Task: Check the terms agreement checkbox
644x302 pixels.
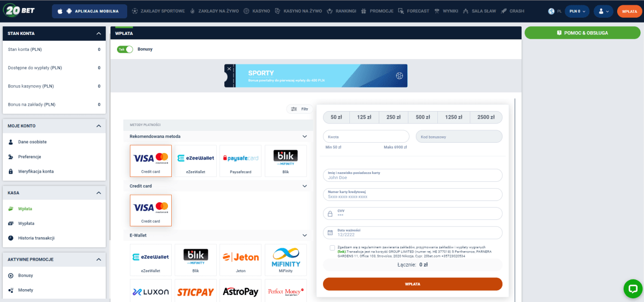Action: click(332, 248)
